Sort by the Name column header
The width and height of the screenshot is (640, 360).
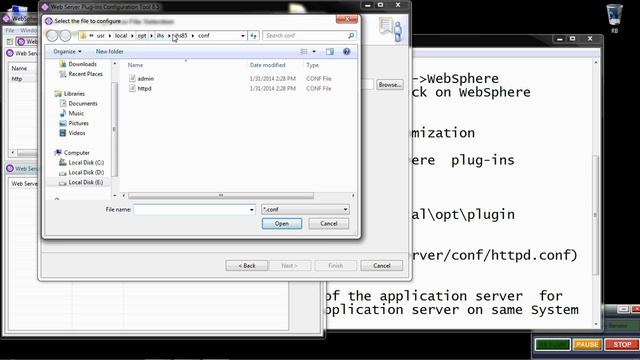pos(136,65)
